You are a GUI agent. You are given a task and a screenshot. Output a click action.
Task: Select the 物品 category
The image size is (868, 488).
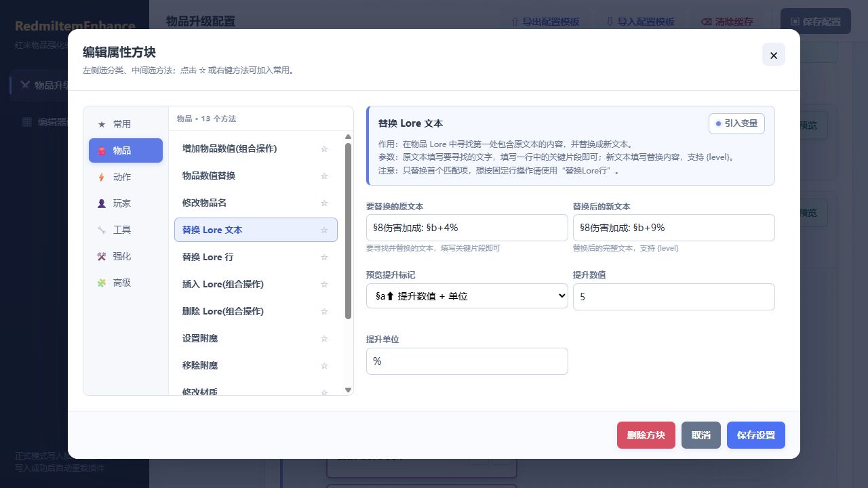click(125, 150)
